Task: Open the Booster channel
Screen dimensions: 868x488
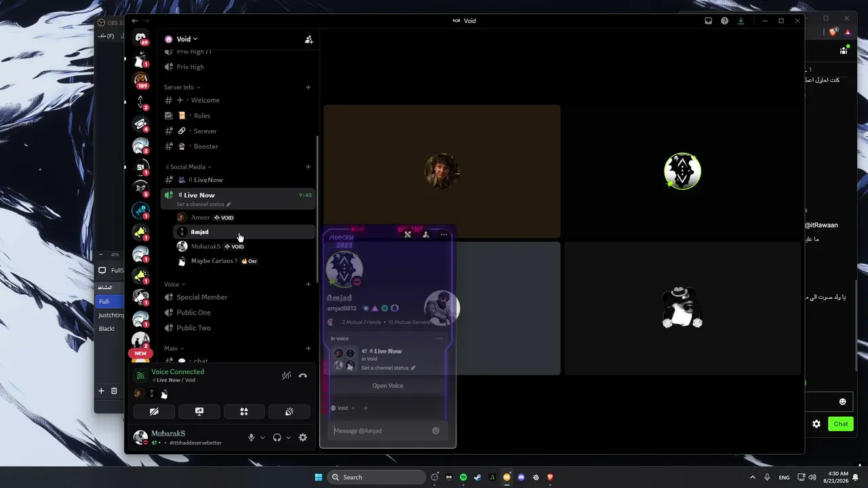Action: (238, 146)
